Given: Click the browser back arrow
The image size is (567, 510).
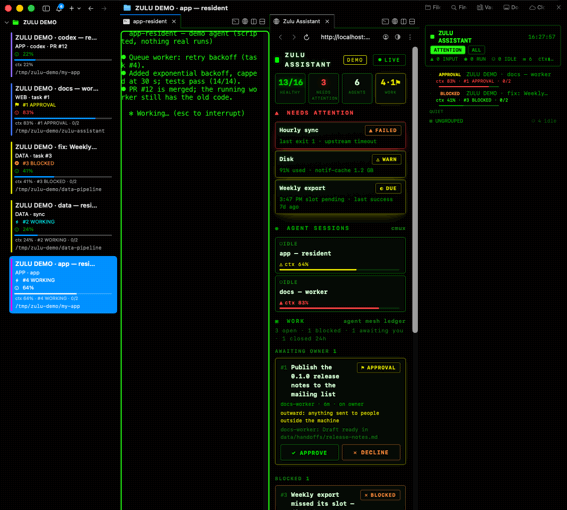Looking at the screenshot, I should [281, 37].
